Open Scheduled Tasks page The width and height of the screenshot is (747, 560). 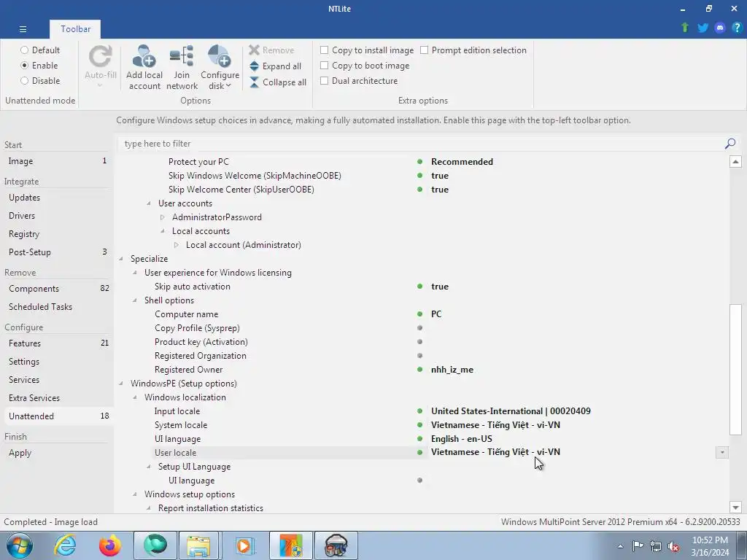[x=57, y=307]
